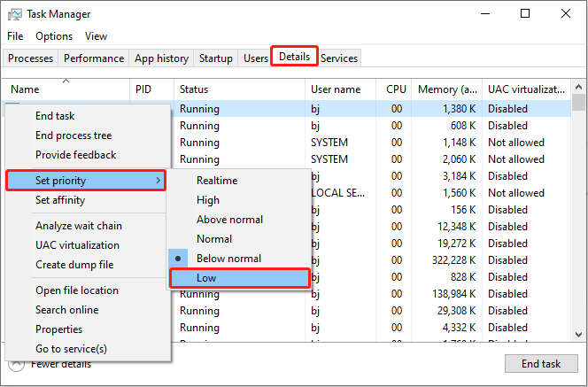Click the scrollbar up arrow

(x=578, y=87)
